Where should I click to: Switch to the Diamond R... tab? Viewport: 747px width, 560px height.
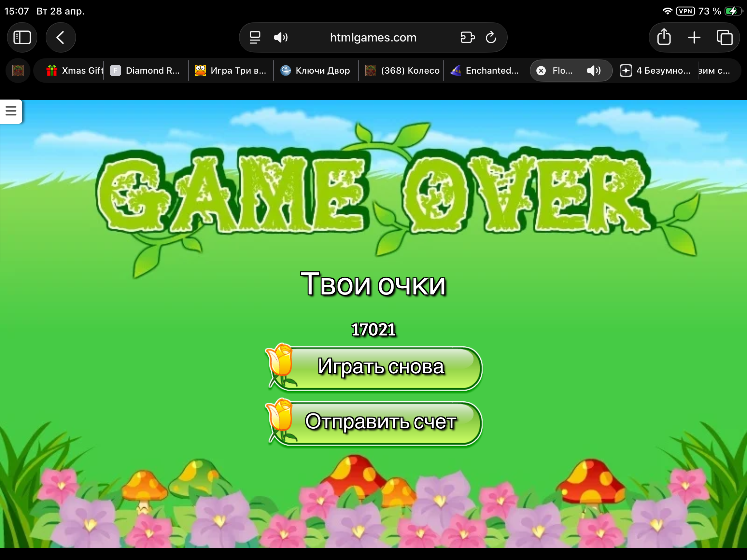click(x=145, y=71)
